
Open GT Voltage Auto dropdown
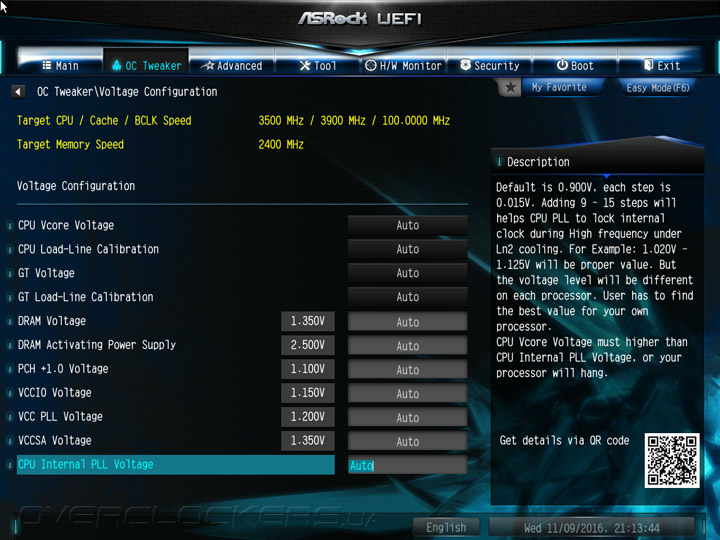tap(407, 273)
